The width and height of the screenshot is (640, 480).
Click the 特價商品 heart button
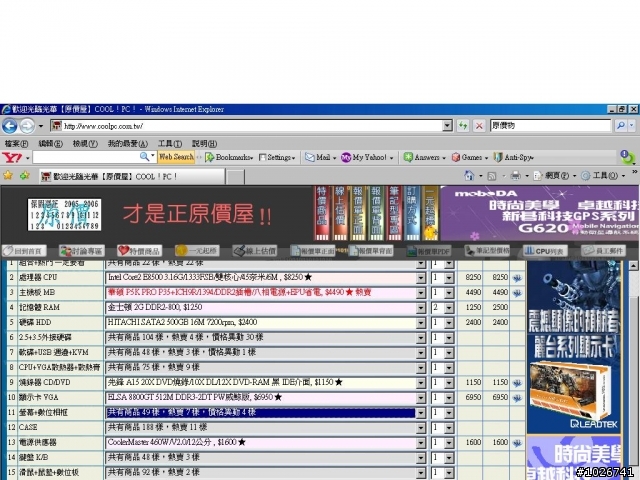click(x=140, y=251)
